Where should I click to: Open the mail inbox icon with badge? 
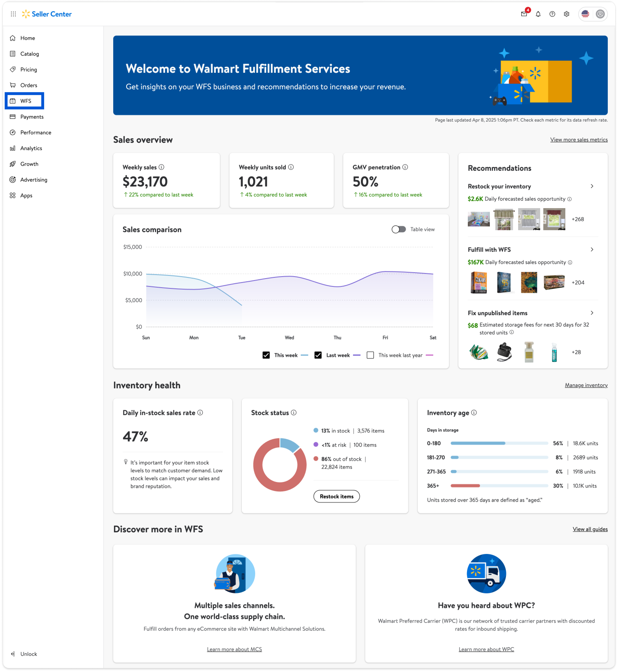524,14
